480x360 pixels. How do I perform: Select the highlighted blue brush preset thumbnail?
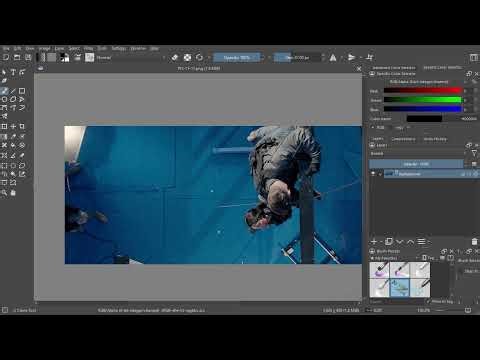[x=400, y=288]
